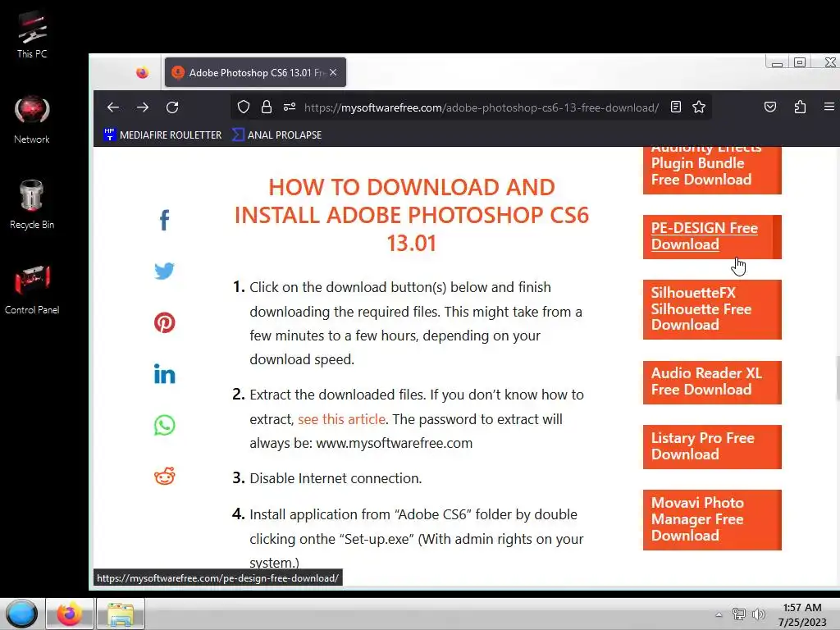Viewport: 840px width, 630px height.
Task: Share page via LinkedIn icon
Action: 164,374
